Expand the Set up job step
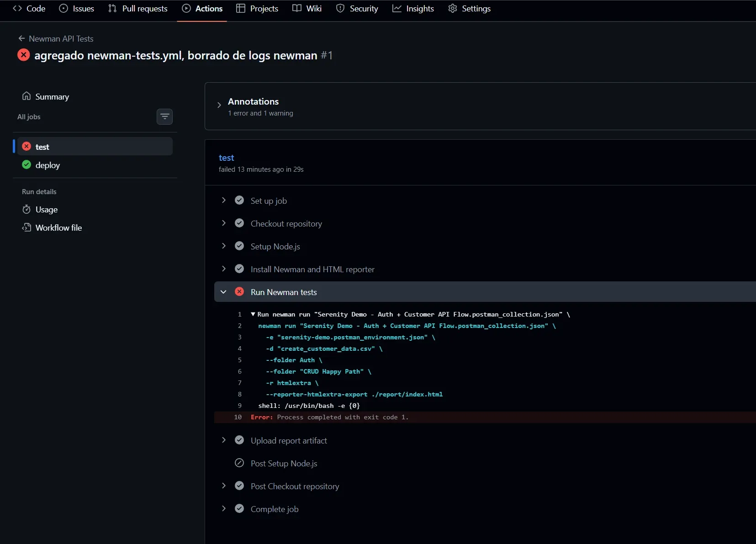Viewport: 756px width, 544px height. pos(224,200)
